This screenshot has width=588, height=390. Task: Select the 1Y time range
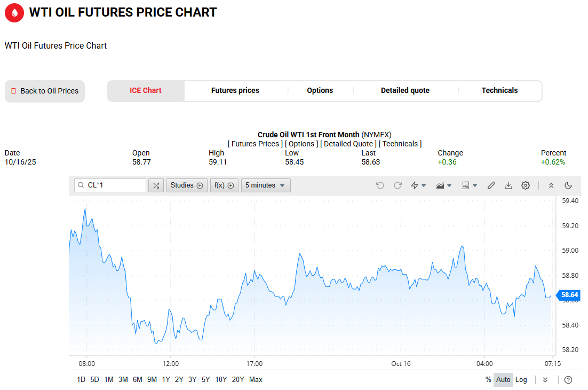tap(166, 380)
